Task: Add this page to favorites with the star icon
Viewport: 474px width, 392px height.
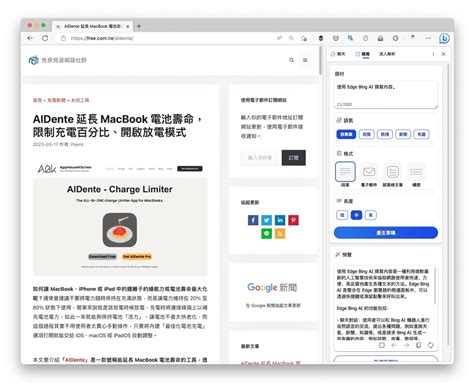Action: pos(304,38)
